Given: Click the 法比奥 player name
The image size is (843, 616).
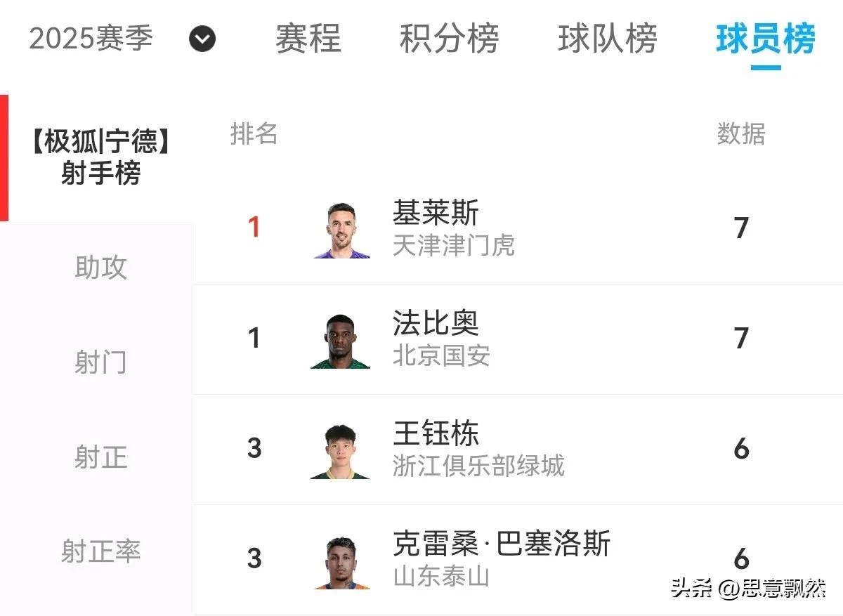Looking at the screenshot, I should tap(436, 323).
